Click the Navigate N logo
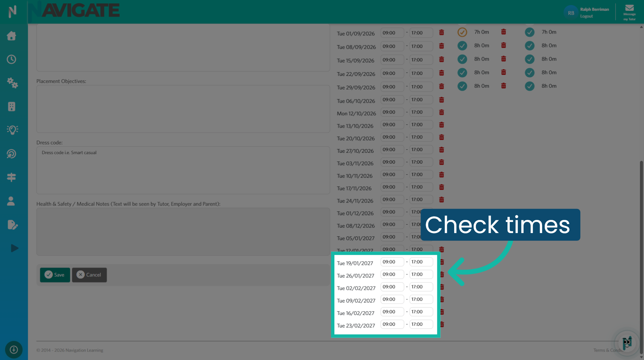Screen dimensions: 644x360 click(x=12, y=11)
